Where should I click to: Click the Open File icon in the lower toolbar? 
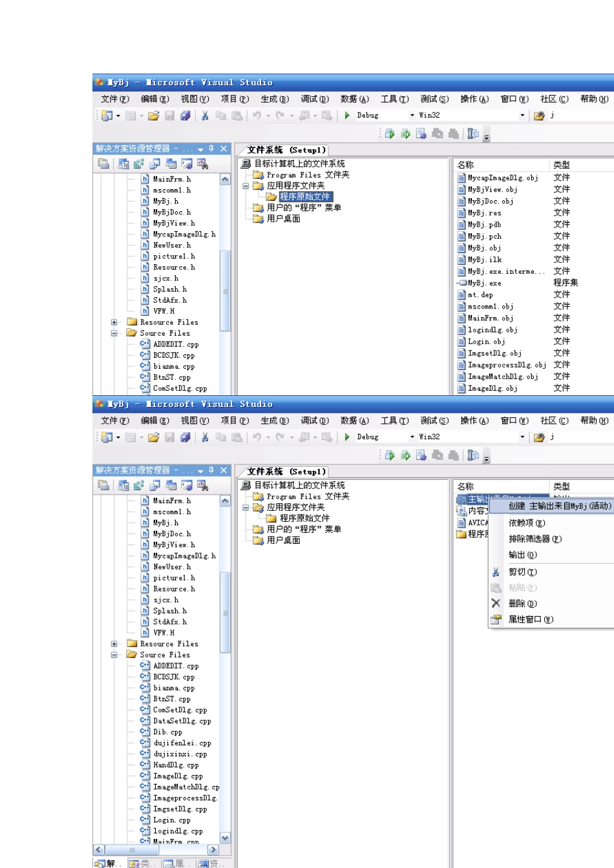(x=154, y=437)
